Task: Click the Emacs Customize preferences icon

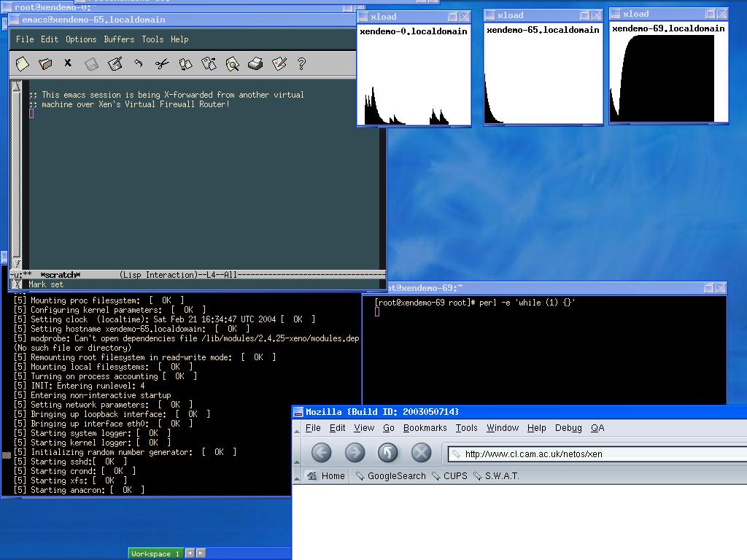Action: 279,63
